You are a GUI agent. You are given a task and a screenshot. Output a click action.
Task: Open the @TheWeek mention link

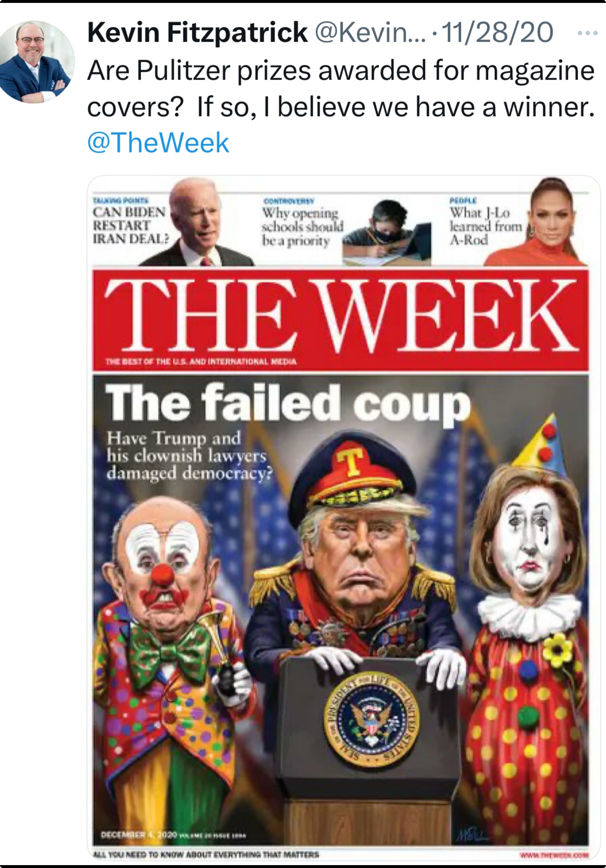coord(158,143)
